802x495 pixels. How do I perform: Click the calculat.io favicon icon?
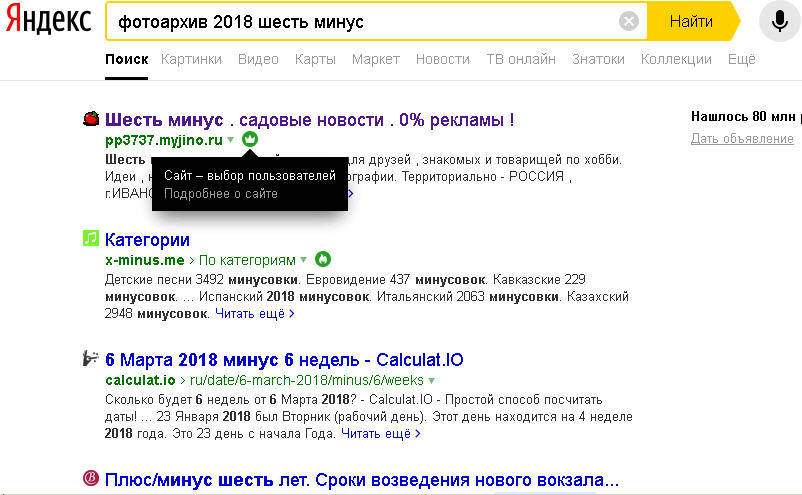[90, 358]
